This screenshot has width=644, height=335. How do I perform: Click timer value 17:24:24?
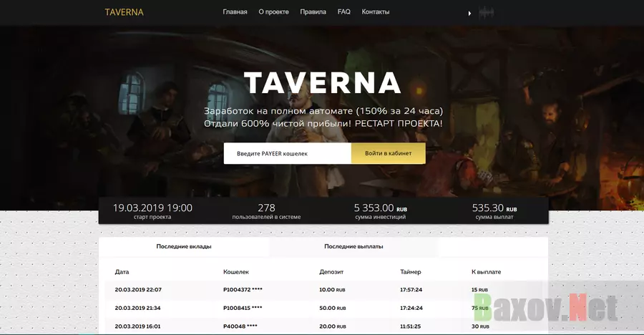tap(411, 308)
